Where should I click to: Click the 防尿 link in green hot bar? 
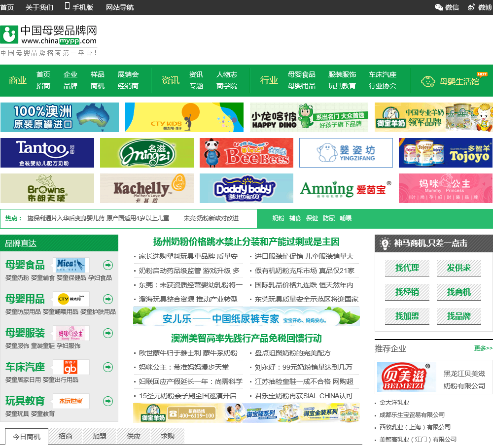point(328,218)
